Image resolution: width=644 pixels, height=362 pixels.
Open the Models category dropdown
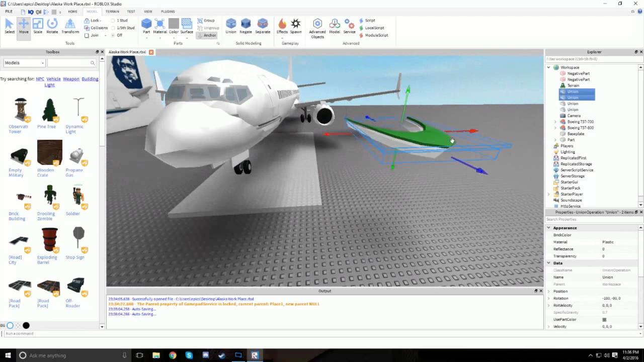pyautogui.click(x=24, y=63)
